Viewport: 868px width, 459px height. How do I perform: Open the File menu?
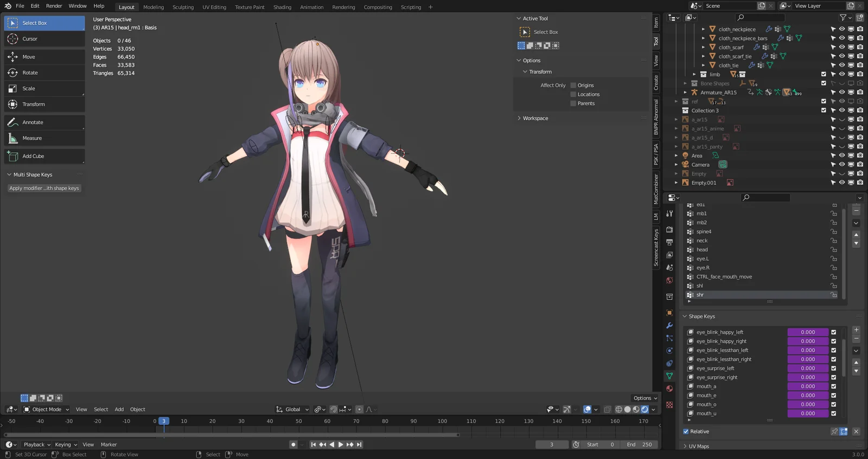tap(20, 6)
